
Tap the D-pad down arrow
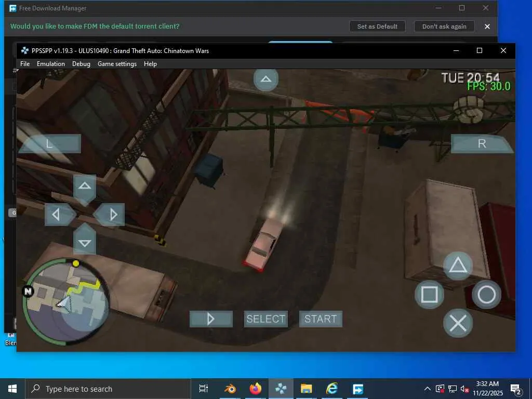[85, 239]
